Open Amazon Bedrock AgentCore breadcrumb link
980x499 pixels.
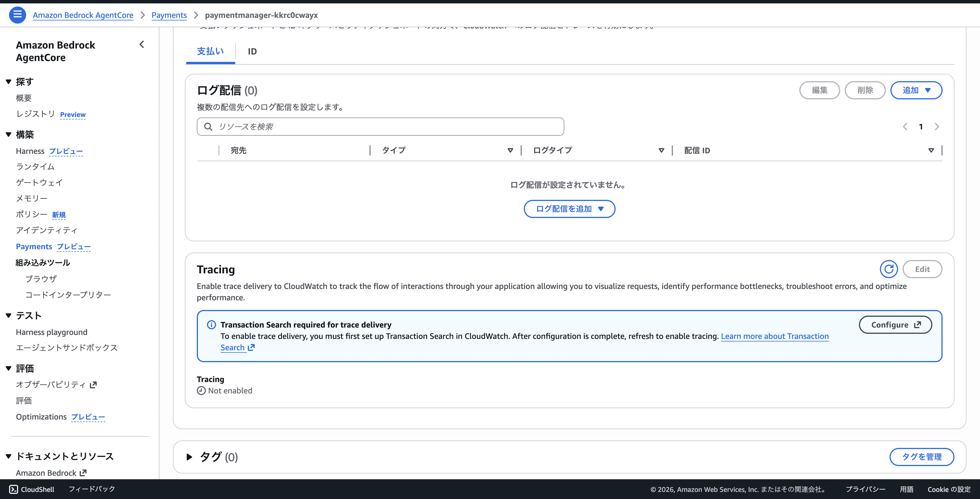coord(83,15)
